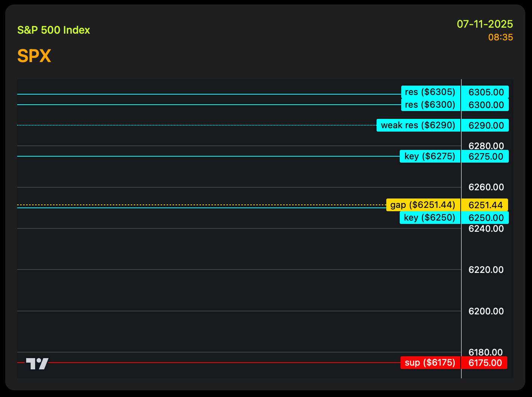Screen dimensions: 532x397
Task: Click the "6290.00" price tag
Action: click(485, 125)
